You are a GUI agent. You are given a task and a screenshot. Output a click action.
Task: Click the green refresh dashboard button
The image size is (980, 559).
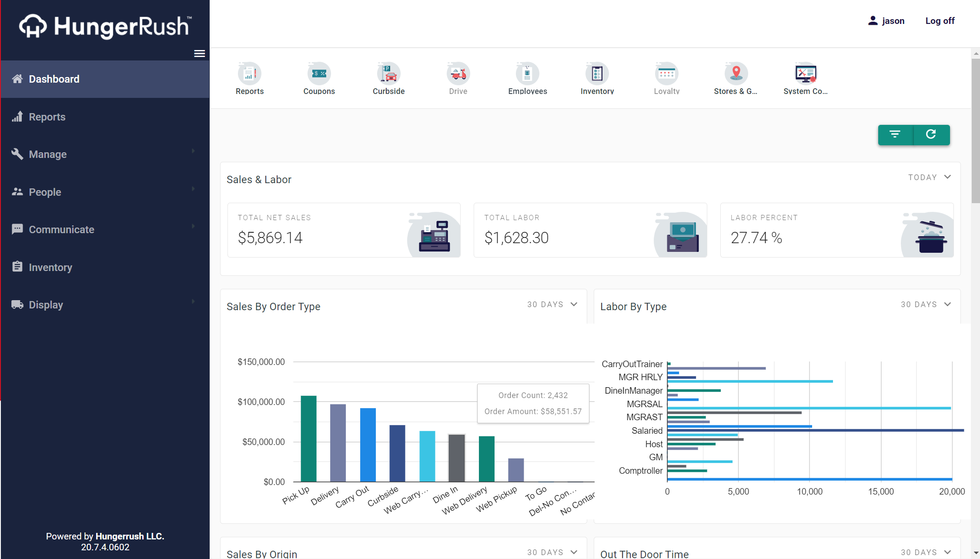pyautogui.click(x=931, y=134)
